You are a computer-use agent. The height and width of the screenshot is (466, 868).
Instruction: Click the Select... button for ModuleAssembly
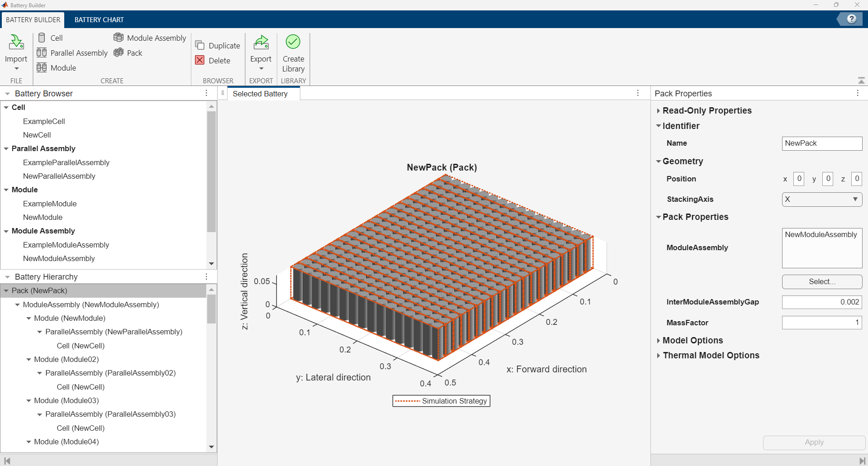(821, 281)
